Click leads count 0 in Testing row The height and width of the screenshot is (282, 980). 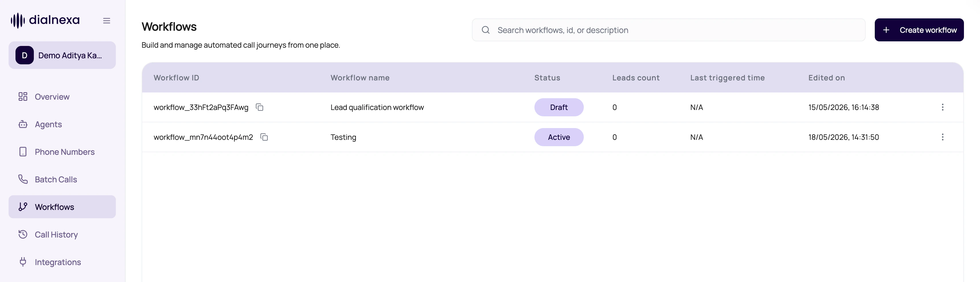tap(614, 137)
